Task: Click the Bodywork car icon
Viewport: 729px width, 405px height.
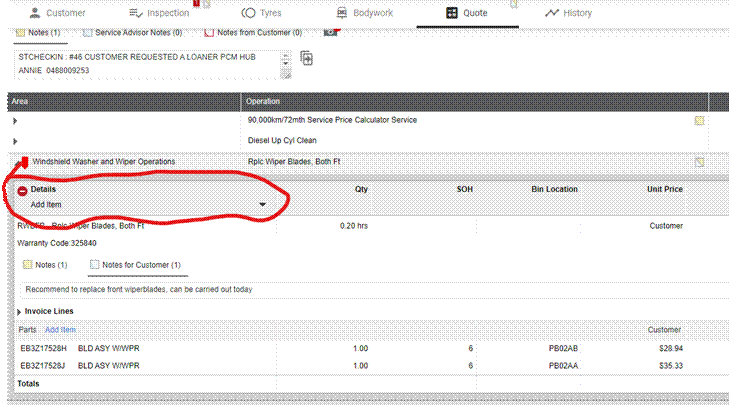Action: (342, 13)
